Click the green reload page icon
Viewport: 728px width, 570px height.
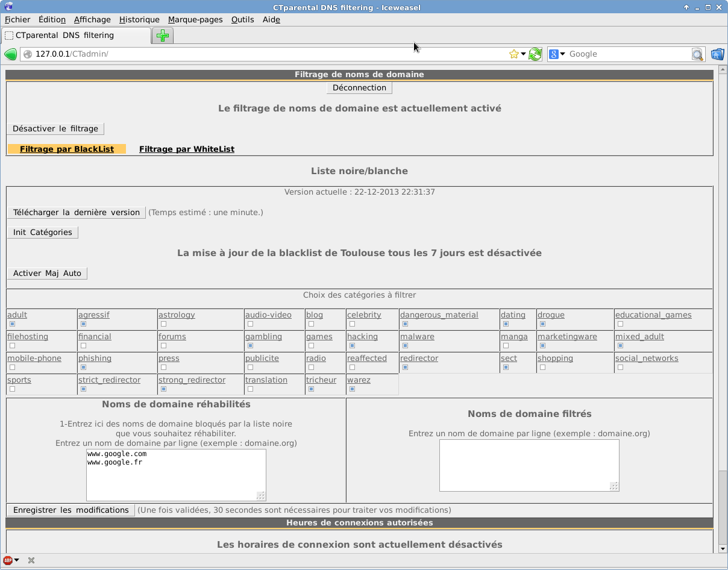tap(535, 54)
